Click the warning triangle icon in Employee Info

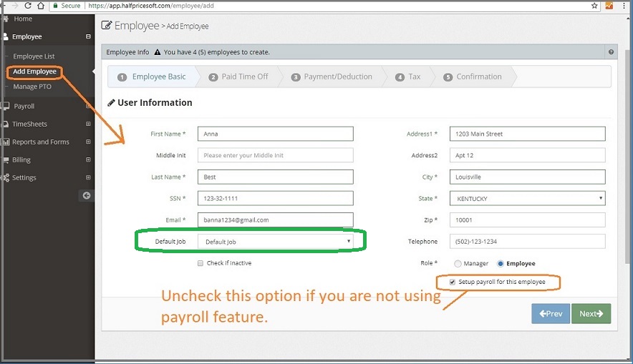(x=158, y=52)
